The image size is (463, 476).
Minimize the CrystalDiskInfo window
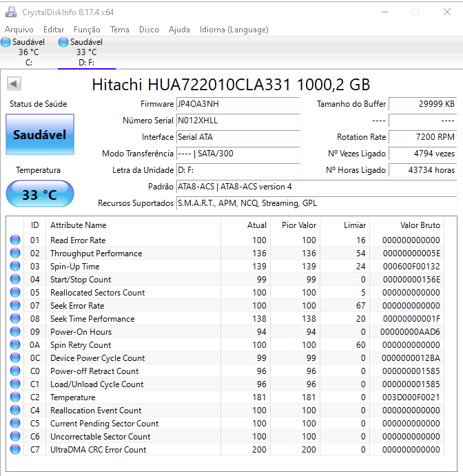coord(384,12)
